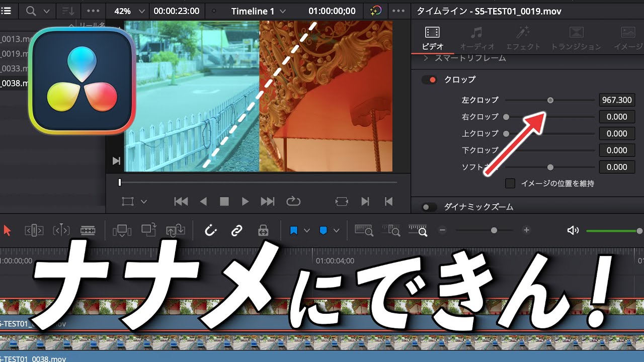Click the replace clip icon

coord(176,231)
